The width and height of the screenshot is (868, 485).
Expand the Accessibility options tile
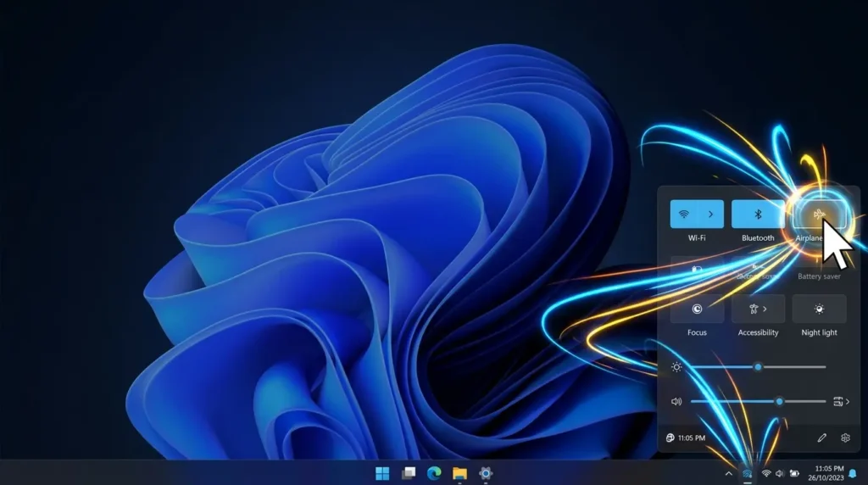pos(758,309)
